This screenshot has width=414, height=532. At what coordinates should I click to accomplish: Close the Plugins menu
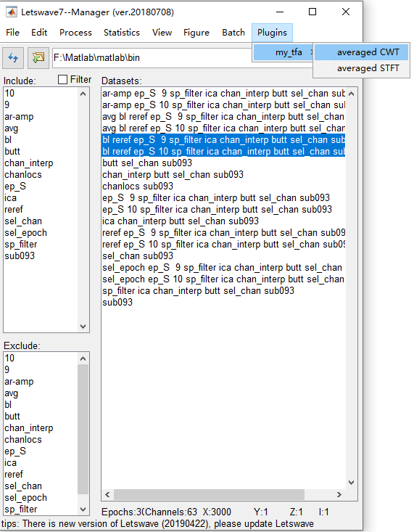coord(272,33)
